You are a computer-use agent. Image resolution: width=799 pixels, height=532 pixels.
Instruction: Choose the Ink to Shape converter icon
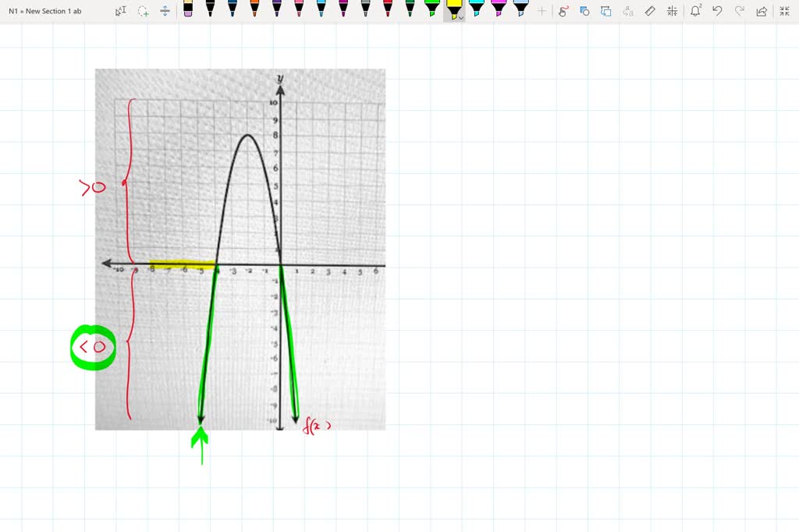tap(584, 11)
